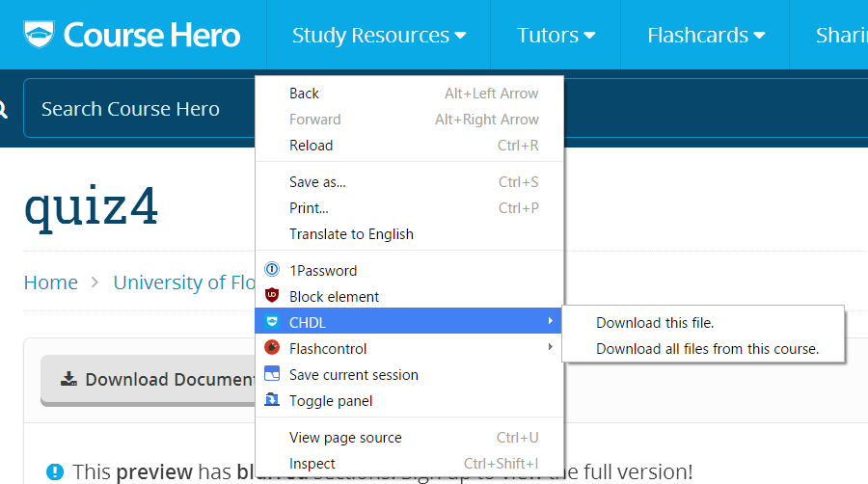Click the search magnifier icon

(x=3, y=109)
